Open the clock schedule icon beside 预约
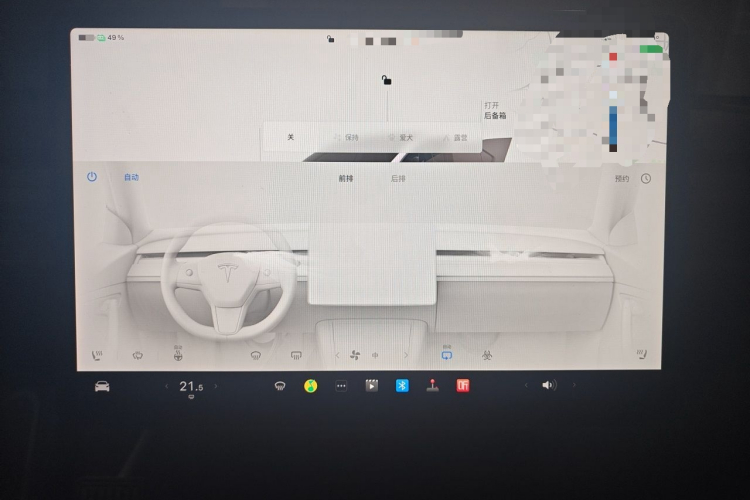750x500 pixels. [x=646, y=178]
